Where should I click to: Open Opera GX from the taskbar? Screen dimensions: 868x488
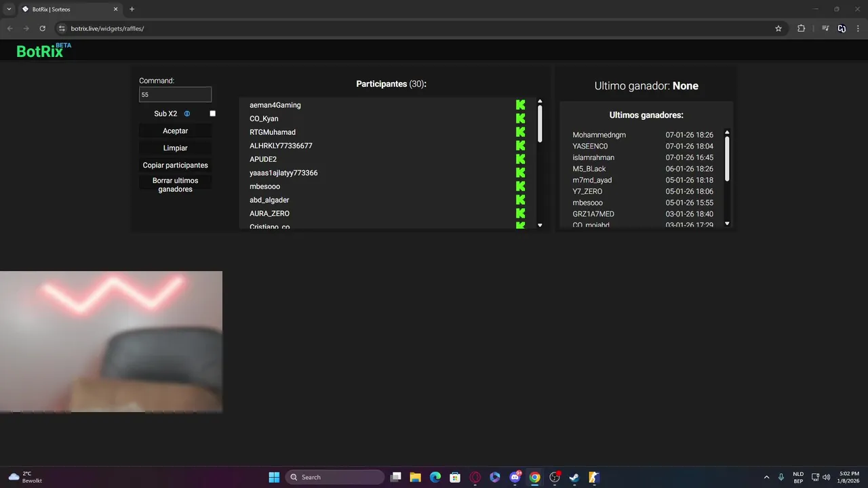[x=475, y=477]
